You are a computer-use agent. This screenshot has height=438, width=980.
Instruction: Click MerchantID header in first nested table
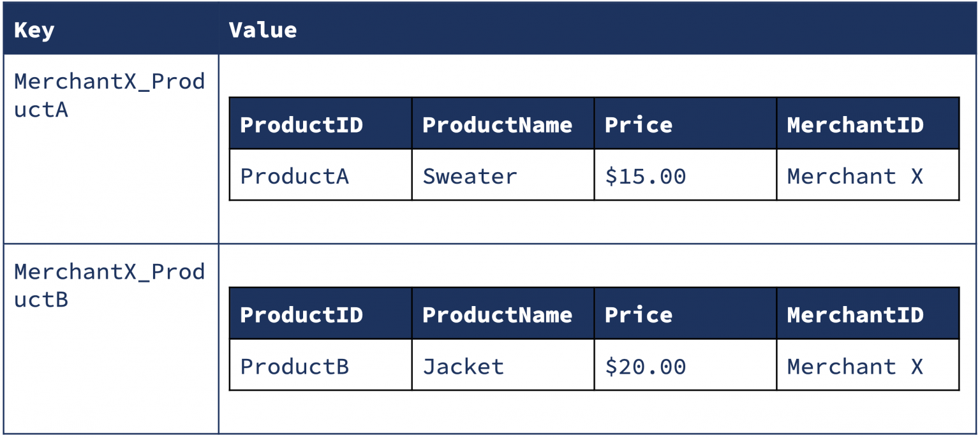(868, 124)
